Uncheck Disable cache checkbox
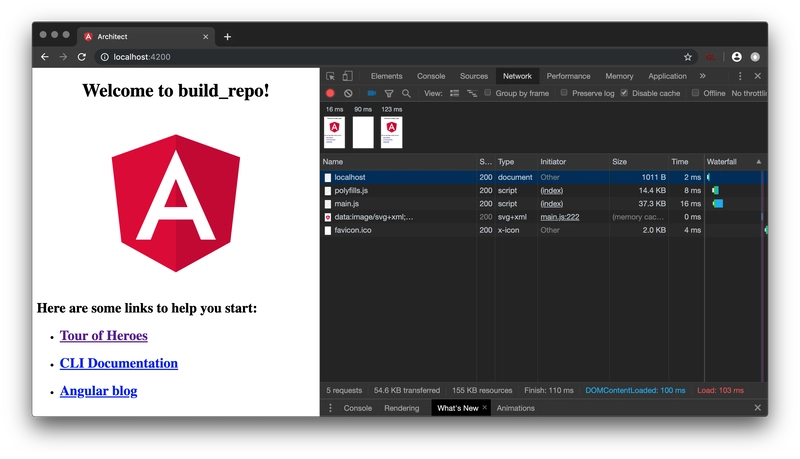800x459 pixels. tap(624, 93)
